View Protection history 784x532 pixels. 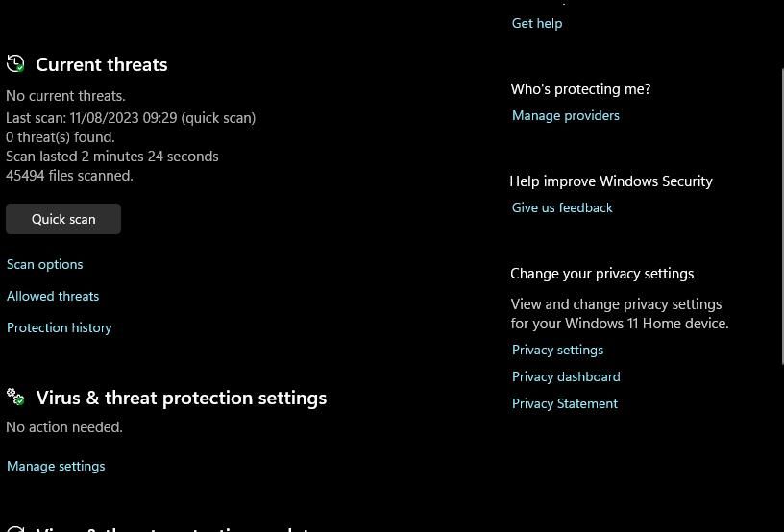[x=60, y=327]
